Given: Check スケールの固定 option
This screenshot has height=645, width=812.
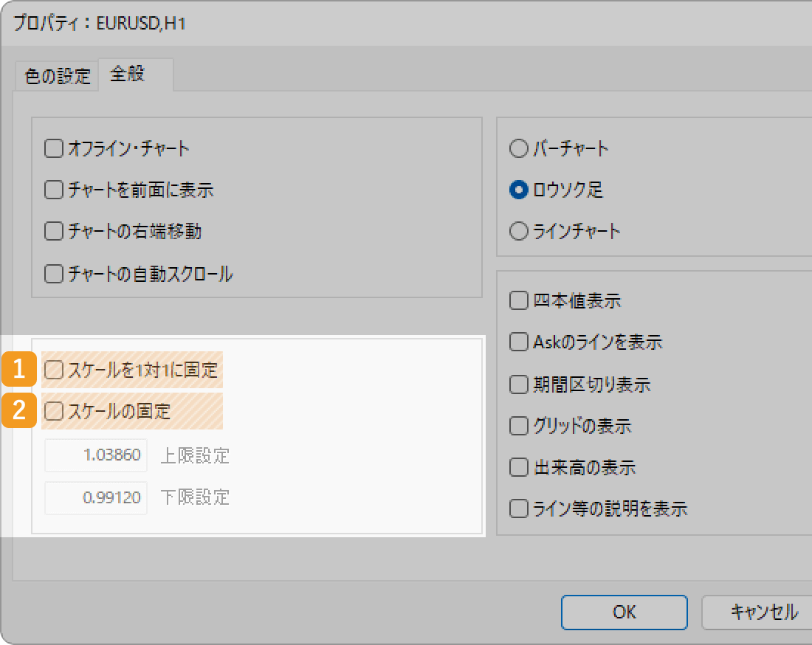Looking at the screenshot, I should point(54,412).
